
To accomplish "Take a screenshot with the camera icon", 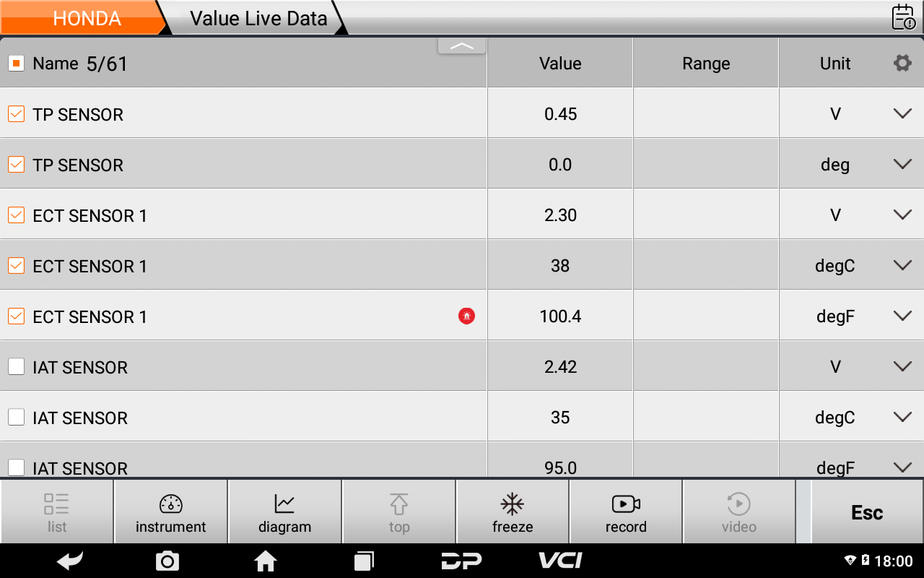I will [167, 561].
